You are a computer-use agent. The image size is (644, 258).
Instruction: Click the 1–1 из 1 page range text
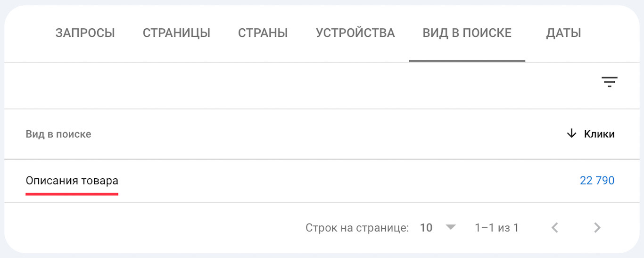pos(496,228)
